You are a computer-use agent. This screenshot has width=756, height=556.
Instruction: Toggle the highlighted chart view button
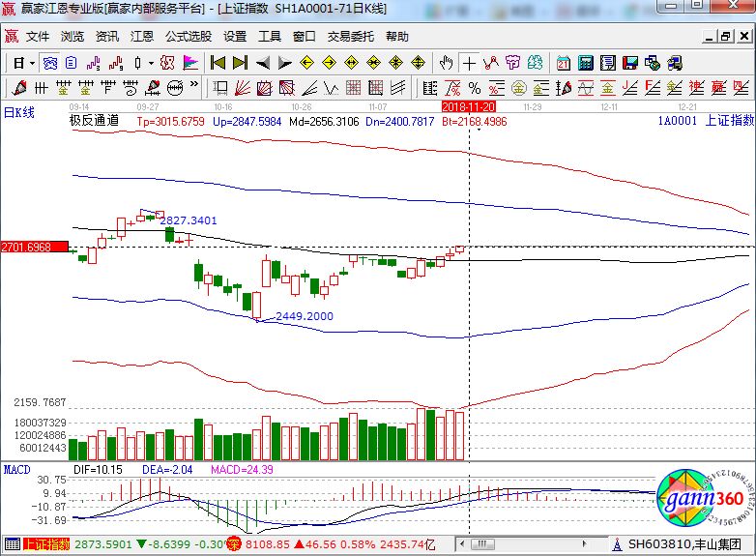(49, 63)
